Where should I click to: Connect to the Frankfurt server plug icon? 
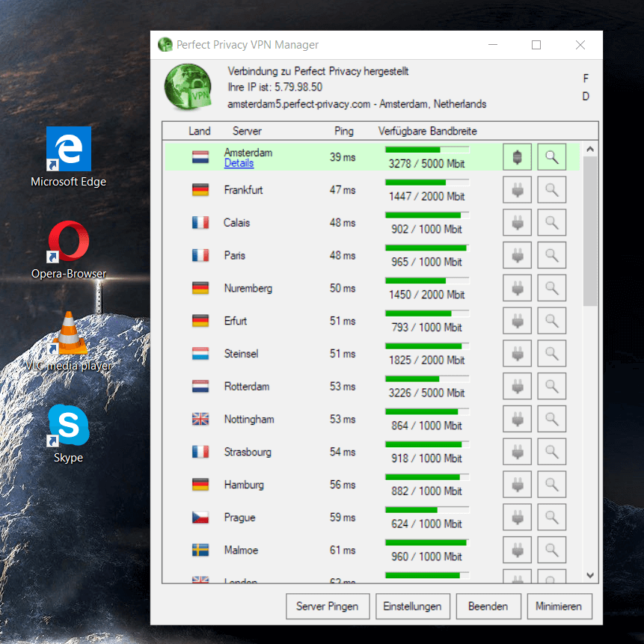point(517,190)
